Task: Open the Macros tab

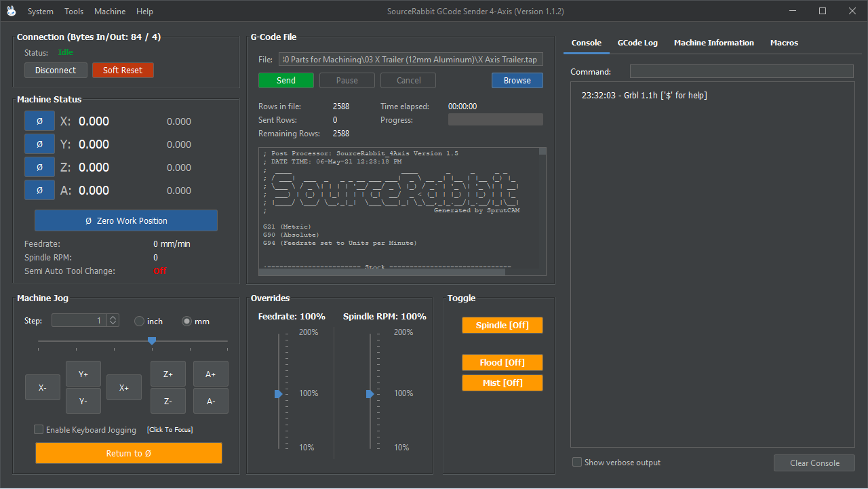Action: (x=784, y=43)
